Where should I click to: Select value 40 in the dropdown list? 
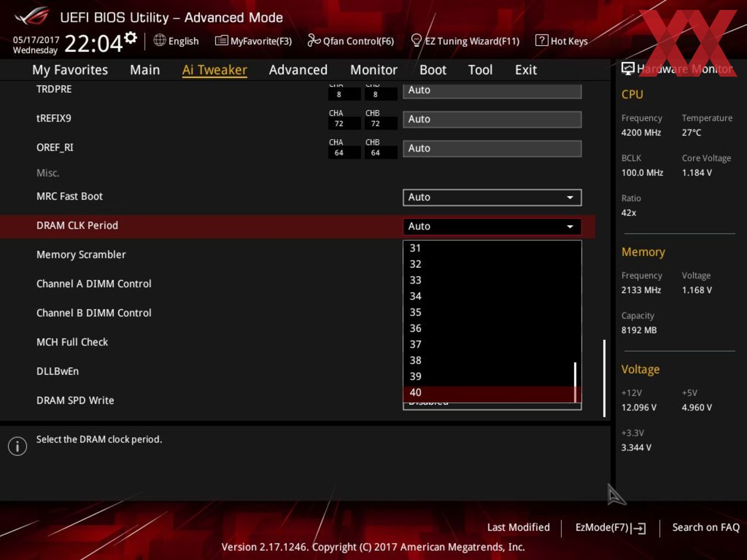[489, 393]
